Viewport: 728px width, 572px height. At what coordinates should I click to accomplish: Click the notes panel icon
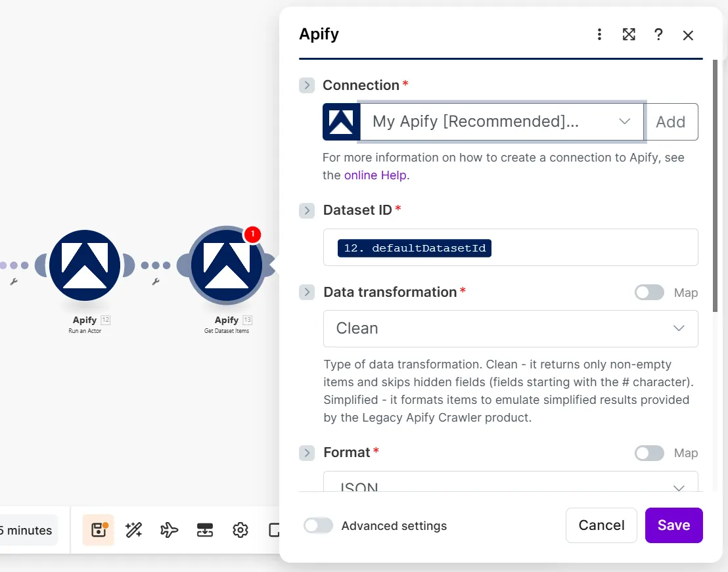[x=275, y=530]
